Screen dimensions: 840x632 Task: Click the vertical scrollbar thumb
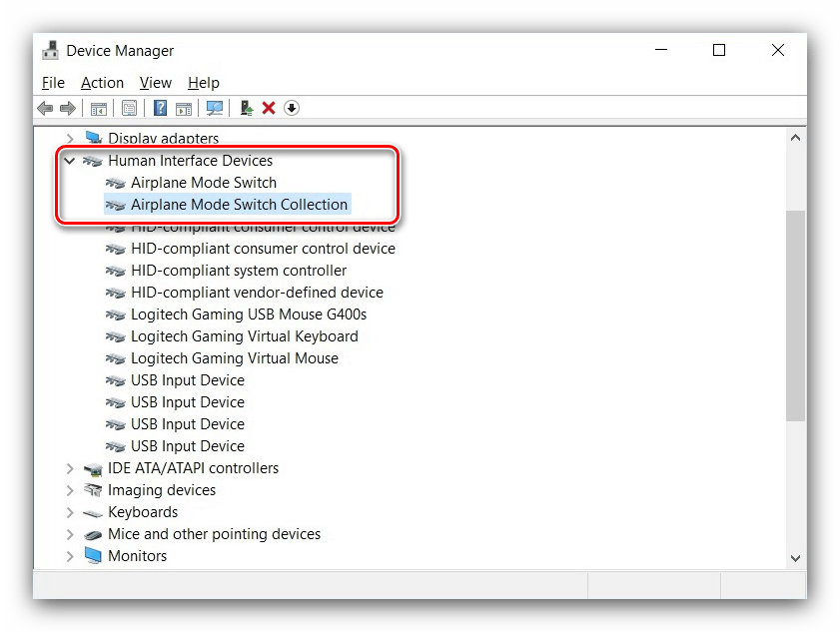[795, 316]
